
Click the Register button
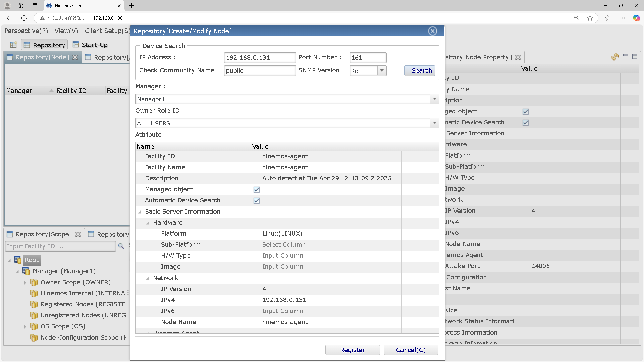point(352,350)
